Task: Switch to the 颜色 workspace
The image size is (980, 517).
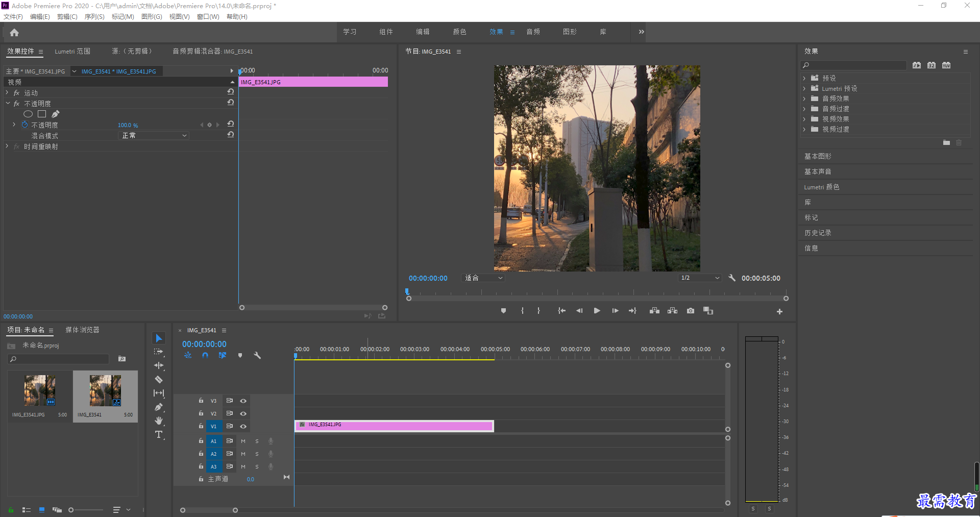Action: pyautogui.click(x=459, y=32)
